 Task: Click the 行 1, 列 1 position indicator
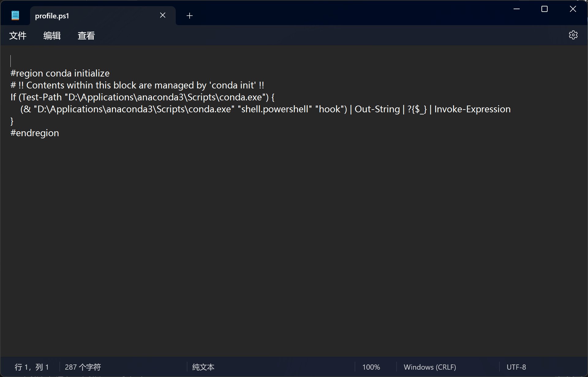pyautogui.click(x=32, y=367)
